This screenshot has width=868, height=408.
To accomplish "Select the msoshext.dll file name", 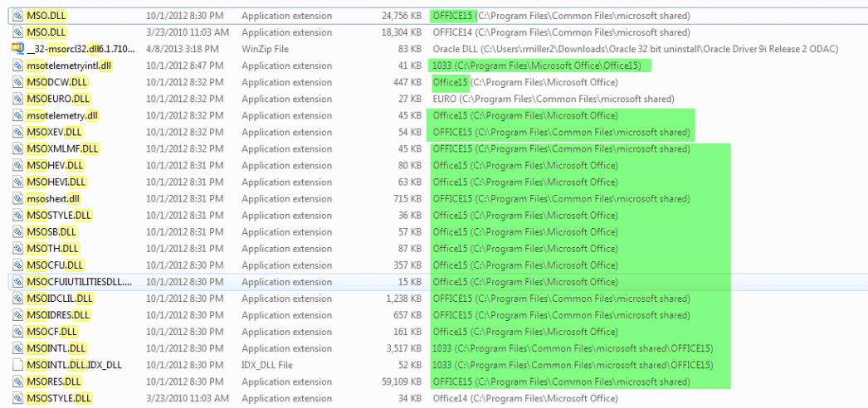I will 54,198.
